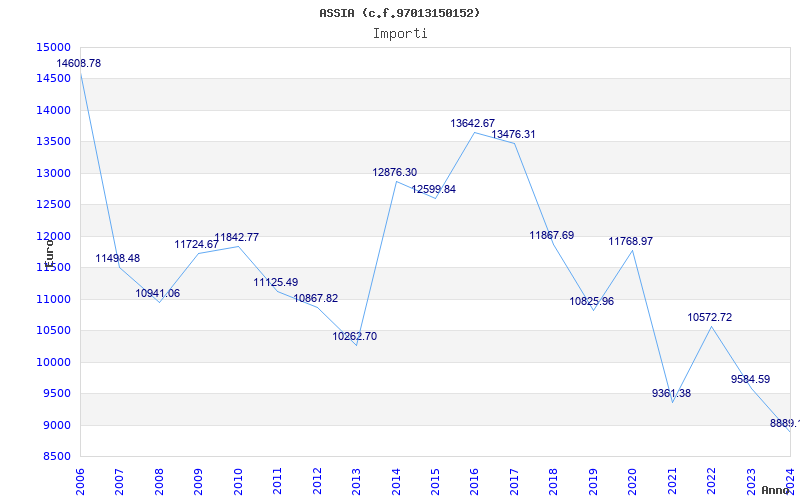
Task: Click y-axis tick label 10500
Action: coord(53,331)
